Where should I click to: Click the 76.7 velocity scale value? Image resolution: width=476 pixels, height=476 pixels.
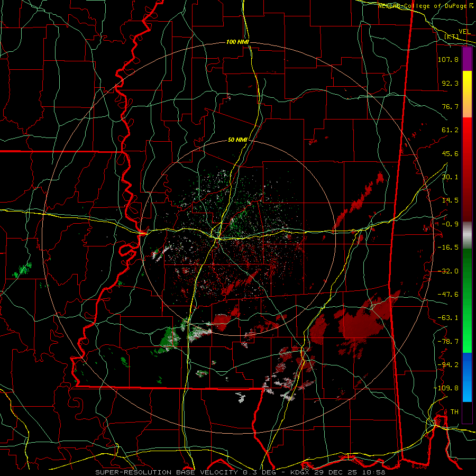pyautogui.click(x=450, y=106)
